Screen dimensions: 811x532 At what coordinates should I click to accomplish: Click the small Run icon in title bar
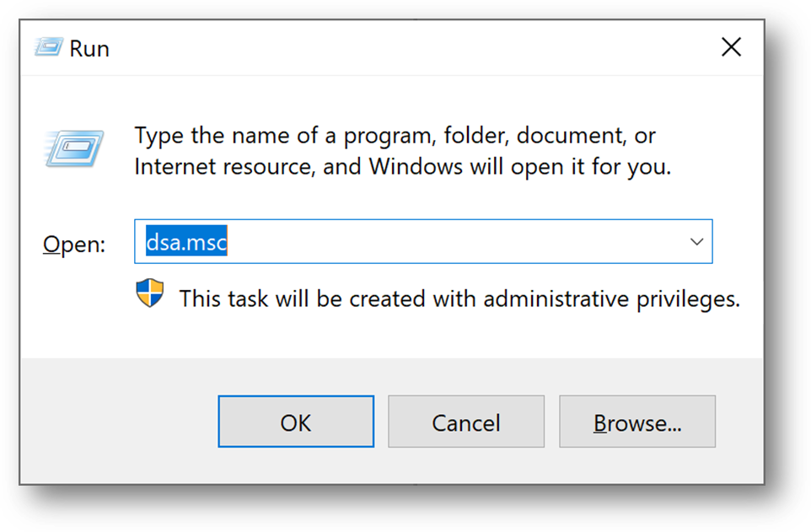pos(46,47)
